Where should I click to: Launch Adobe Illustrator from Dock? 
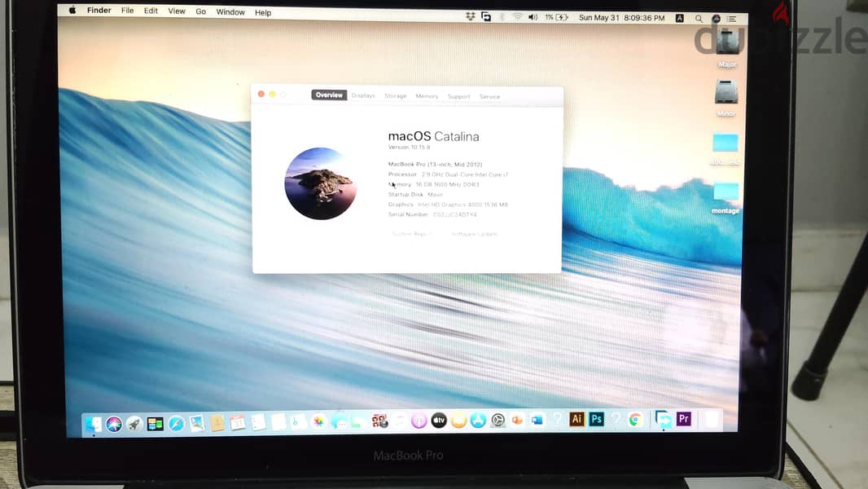576,419
